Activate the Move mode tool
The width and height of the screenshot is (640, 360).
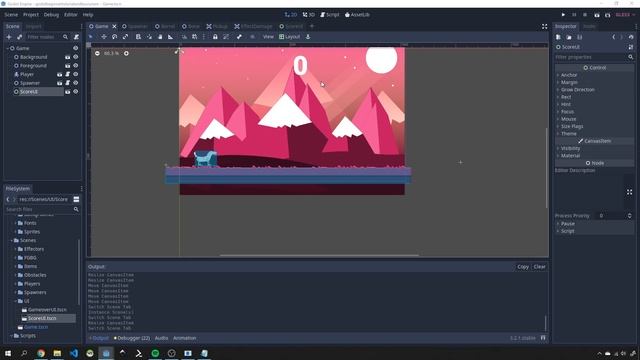click(104, 37)
